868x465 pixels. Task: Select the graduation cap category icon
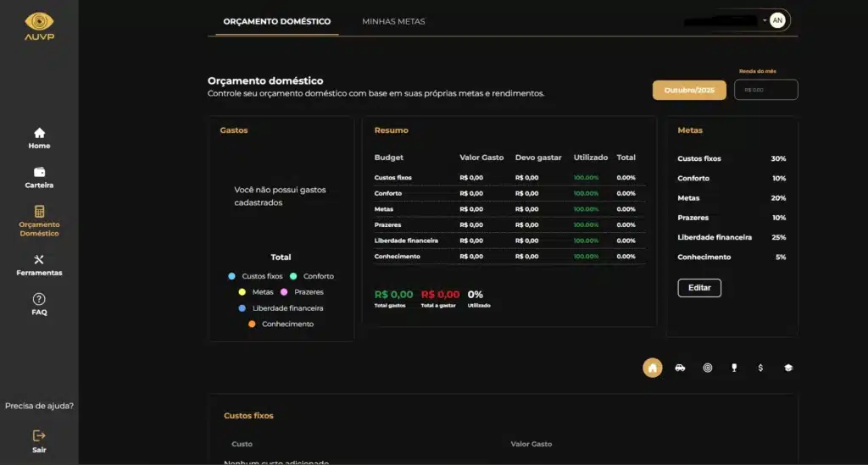(788, 368)
